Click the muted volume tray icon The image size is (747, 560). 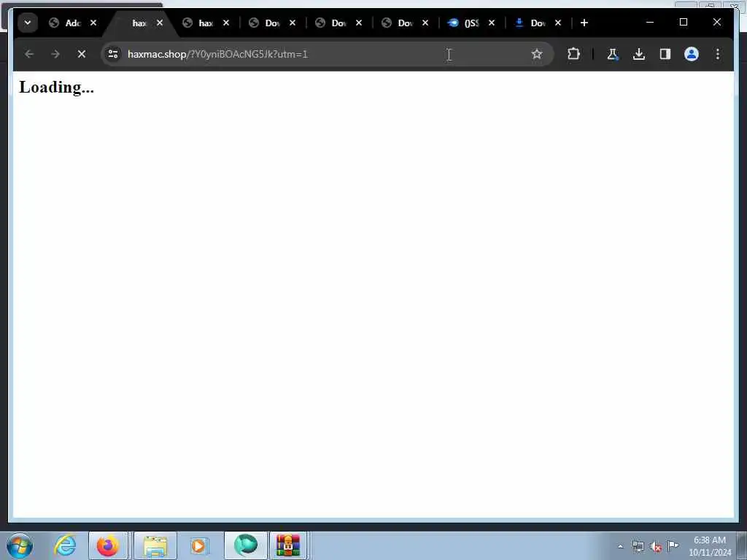(x=656, y=547)
